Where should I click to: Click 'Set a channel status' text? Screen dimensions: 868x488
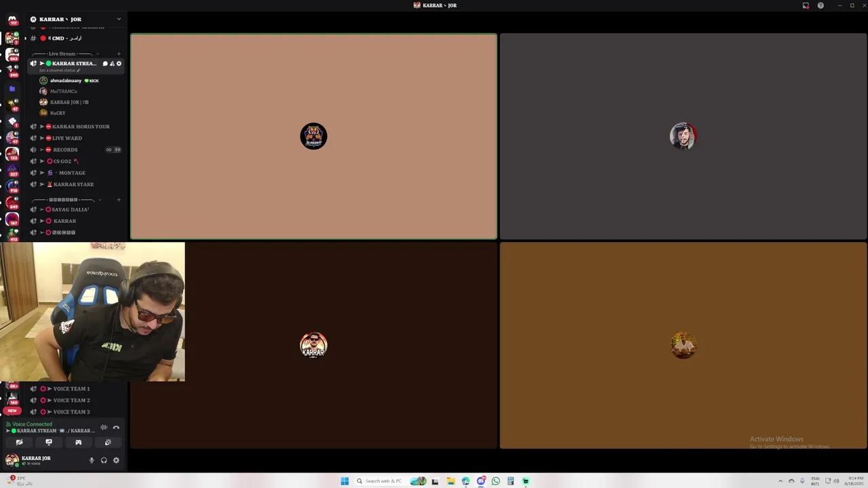point(59,70)
